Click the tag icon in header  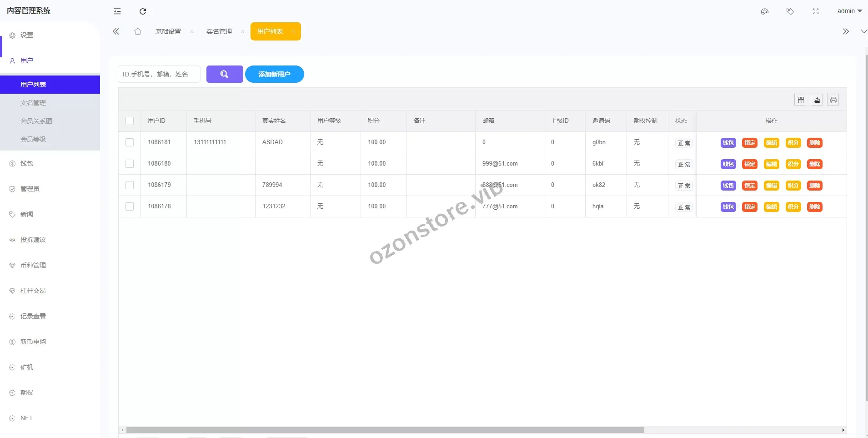[790, 11]
